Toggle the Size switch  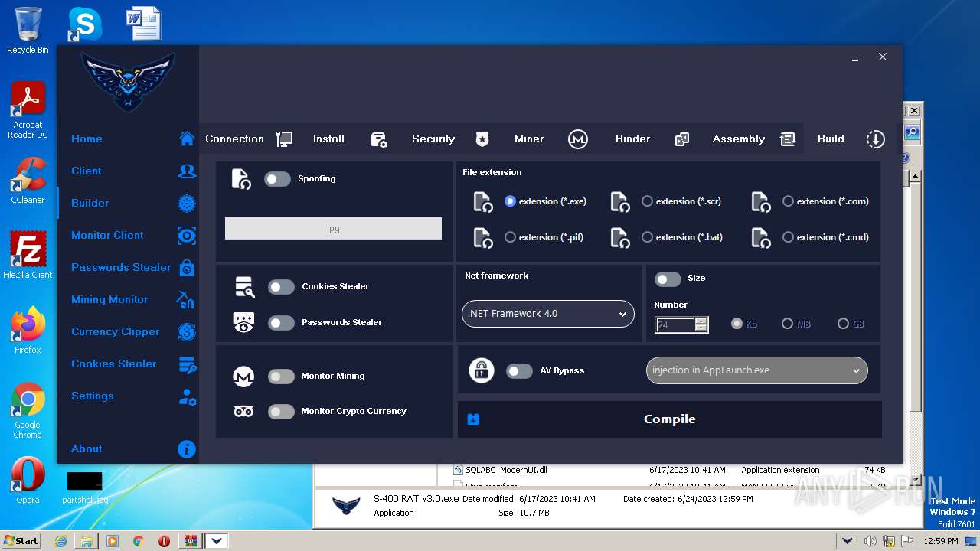pos(668,279)
